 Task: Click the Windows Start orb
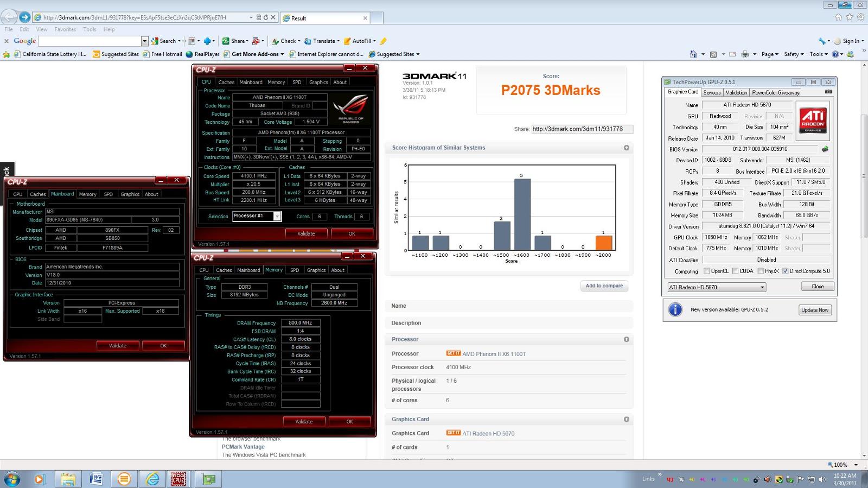point(12,479)
